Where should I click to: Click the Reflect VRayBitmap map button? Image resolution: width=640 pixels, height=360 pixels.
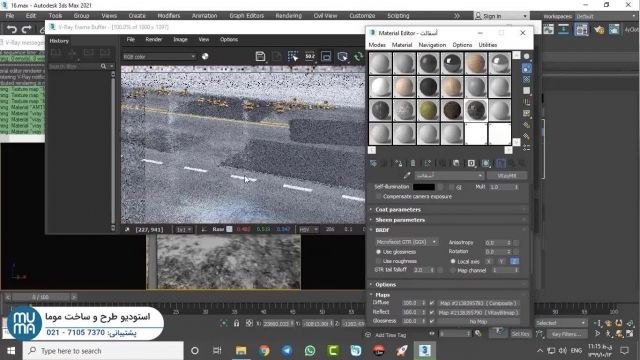[478, 312]
